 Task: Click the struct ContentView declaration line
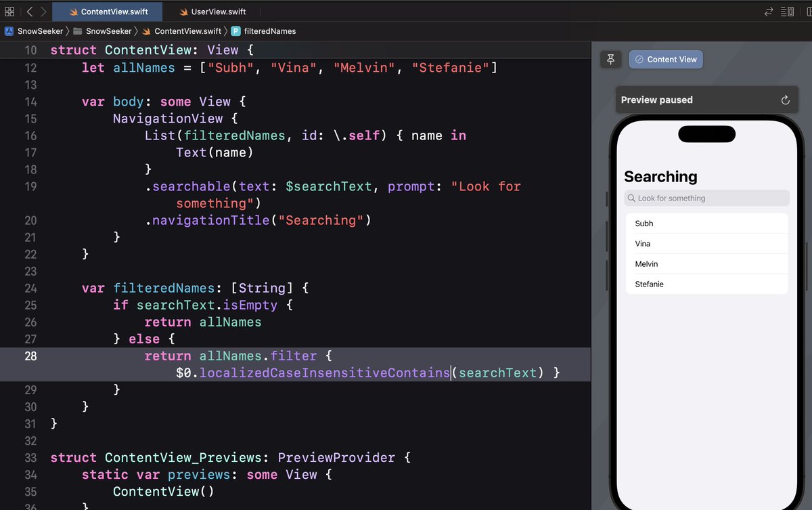(152, 50)
